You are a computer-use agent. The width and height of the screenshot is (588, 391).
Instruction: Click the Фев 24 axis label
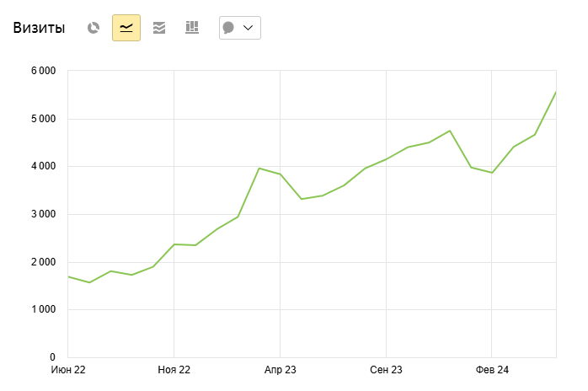pyautogui.click(x=492, y=370)
